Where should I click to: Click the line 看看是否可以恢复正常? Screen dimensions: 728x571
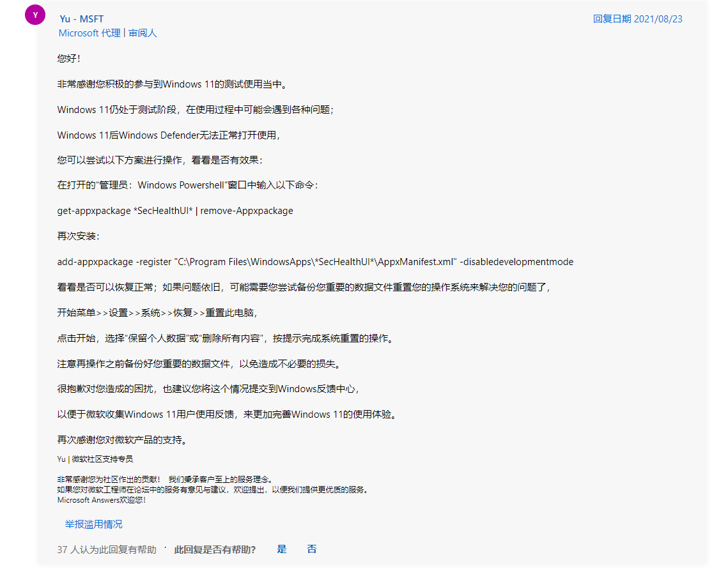click(x=304, y=287)
